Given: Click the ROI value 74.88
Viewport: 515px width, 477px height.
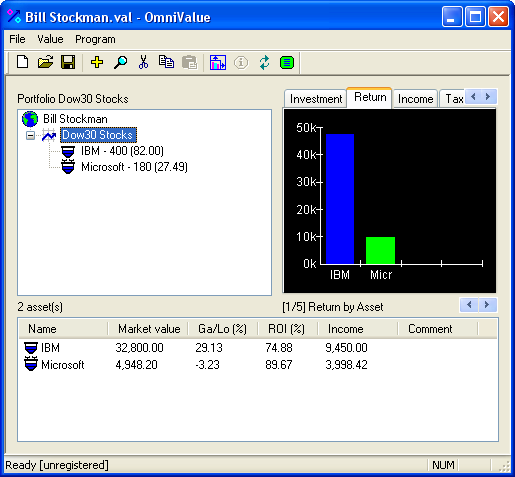Looking at the screenshot, I should pos(279,348).
